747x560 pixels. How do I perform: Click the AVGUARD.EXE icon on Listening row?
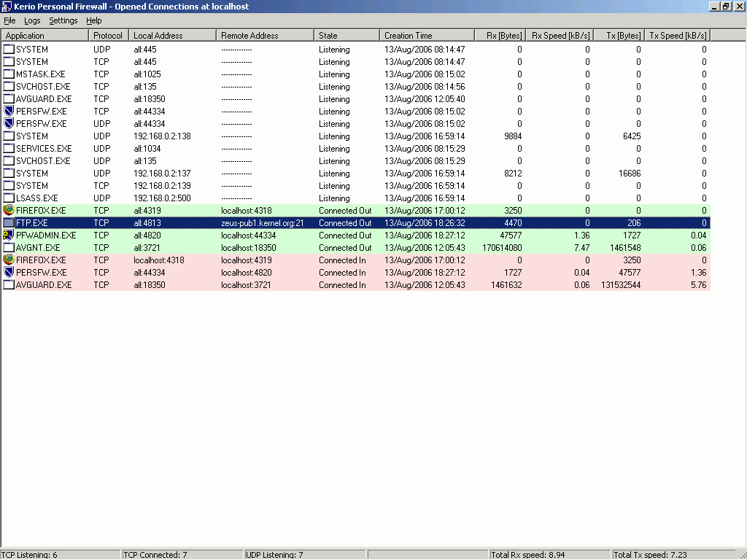pyautogui.click(x=9, y=98)
